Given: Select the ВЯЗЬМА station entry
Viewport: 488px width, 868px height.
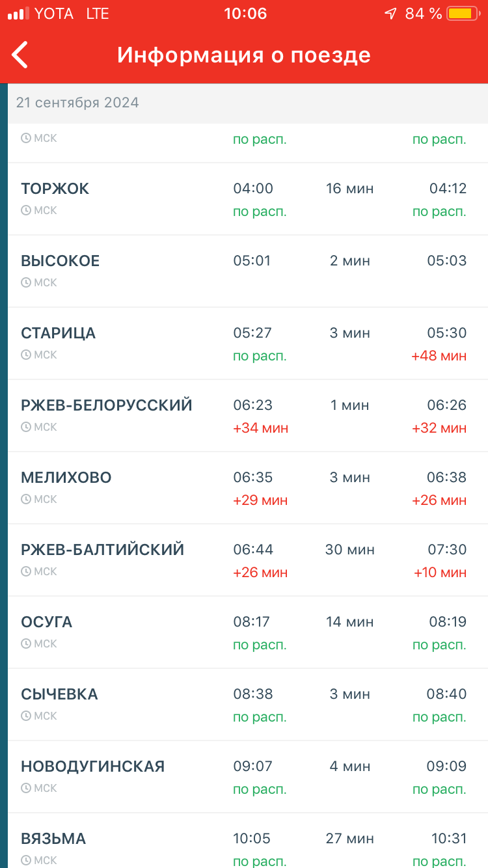Looking at the screenshot, I should pos(53,839).
